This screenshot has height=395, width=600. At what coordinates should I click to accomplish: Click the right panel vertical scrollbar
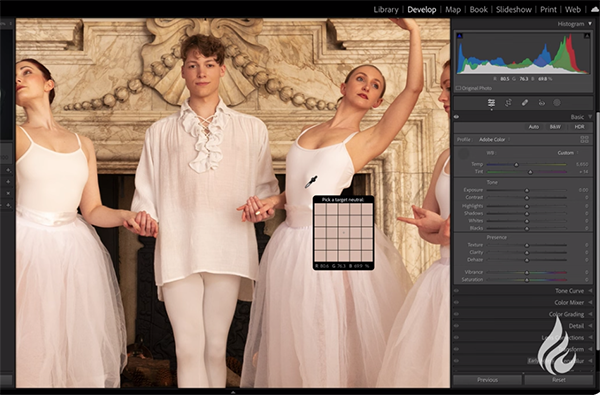[598, 230]
